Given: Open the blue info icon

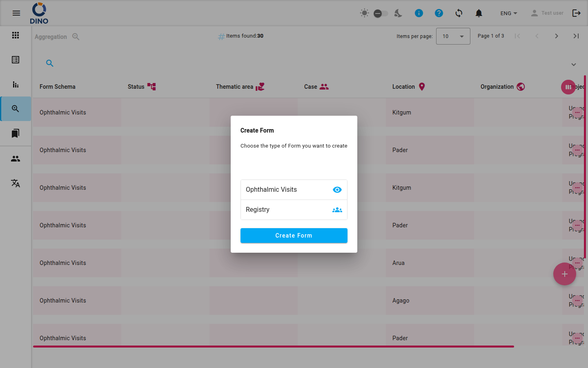Looking at the screenshot, I should 419,13.
